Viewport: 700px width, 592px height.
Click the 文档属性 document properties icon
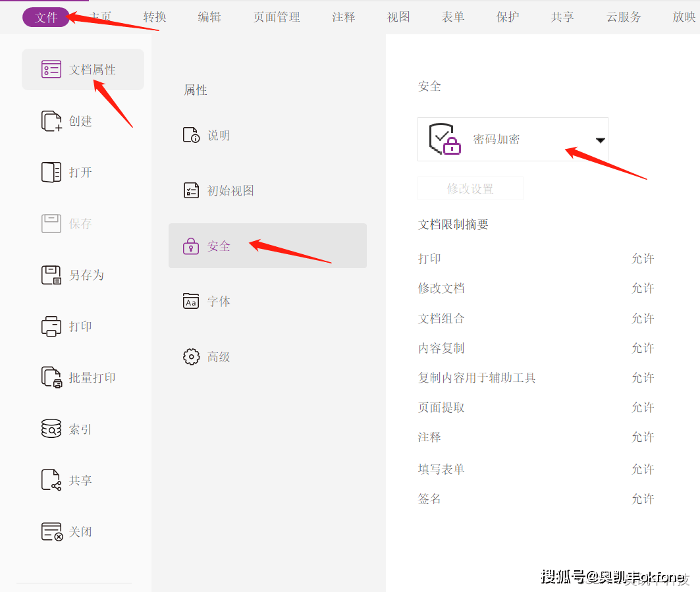click(x=51, y=70)
